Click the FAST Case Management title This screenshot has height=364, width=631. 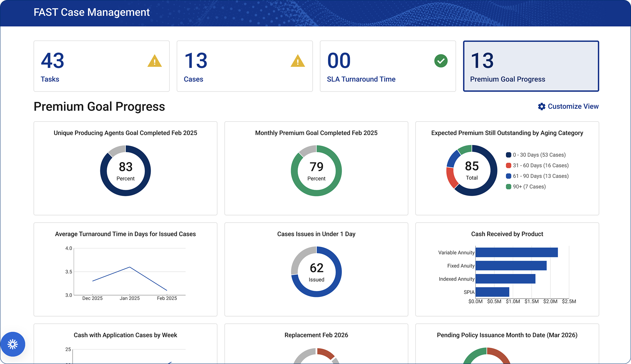coord(92,12)
